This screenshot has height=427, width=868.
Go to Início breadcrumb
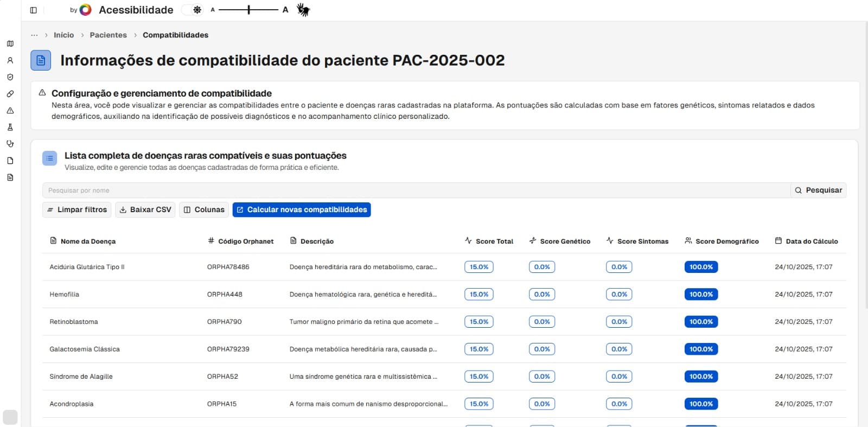tap(63, 35)
